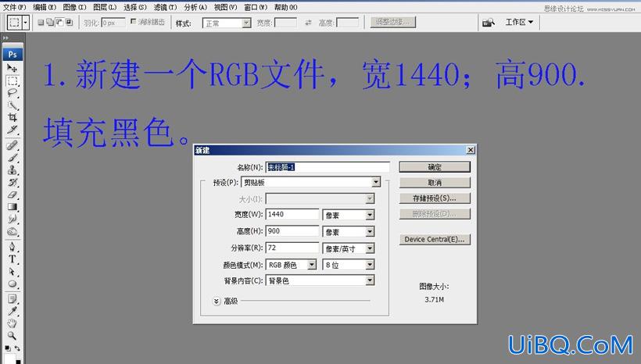Viewport: 641px width, 364px height.
Task: Select the Rectangular Marquee tool in toolbox
Action: [13, 80]
